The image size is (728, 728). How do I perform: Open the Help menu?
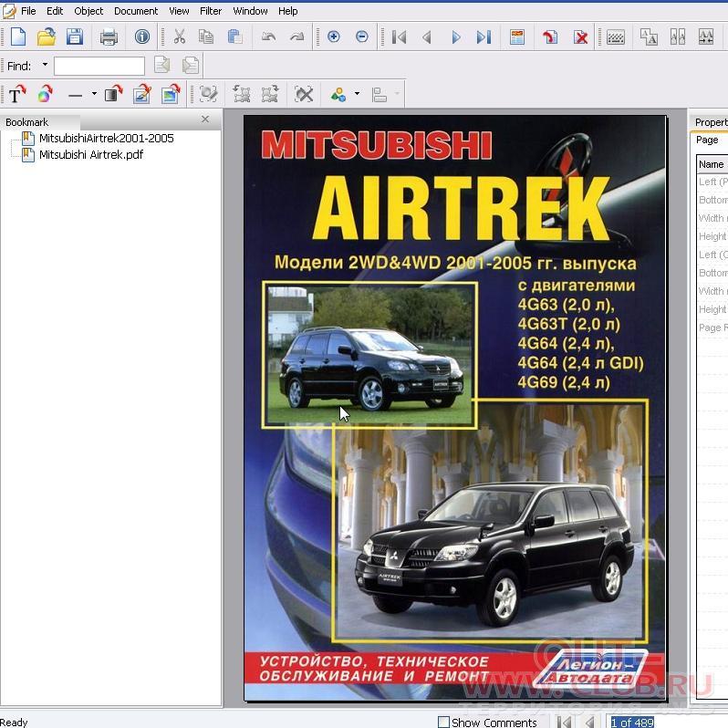click(288, 11)
